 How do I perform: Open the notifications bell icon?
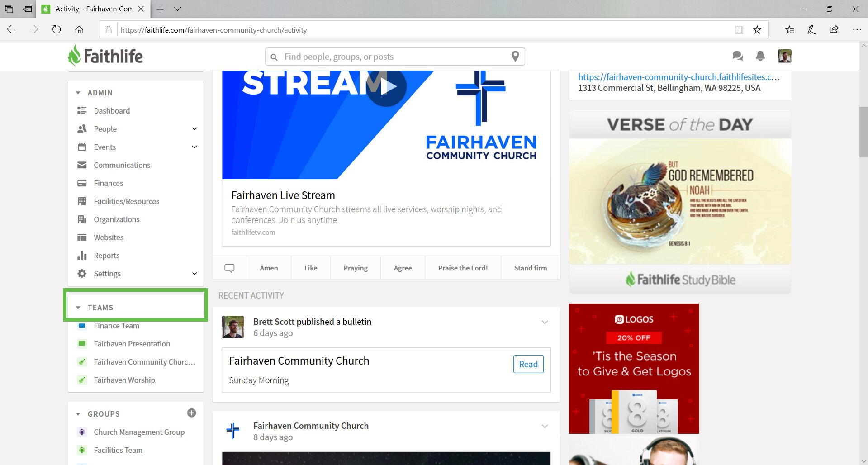click(x=760, y=56)
